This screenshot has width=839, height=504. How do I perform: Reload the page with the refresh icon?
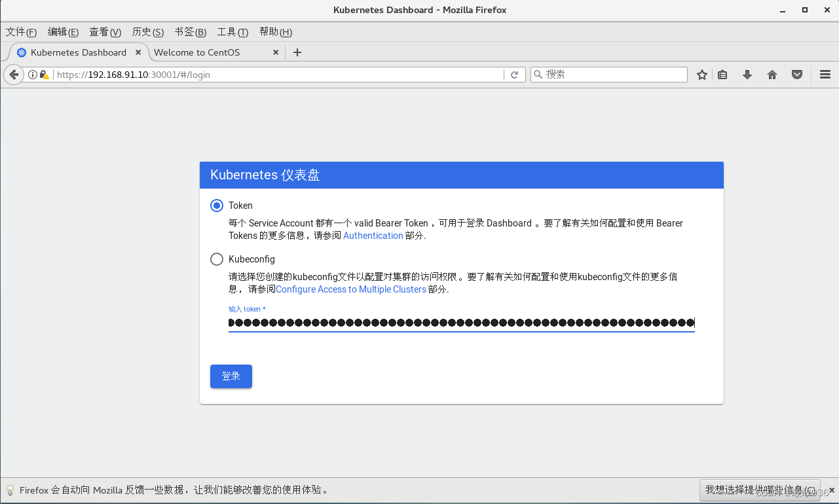[x=515, y=75]
